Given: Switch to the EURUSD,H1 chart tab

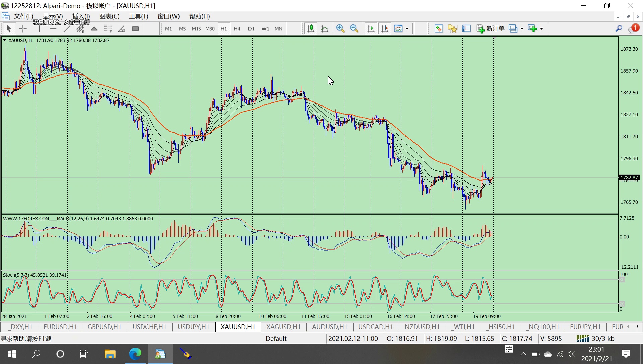Looking at the screenshot, I should tap(60, 327).
